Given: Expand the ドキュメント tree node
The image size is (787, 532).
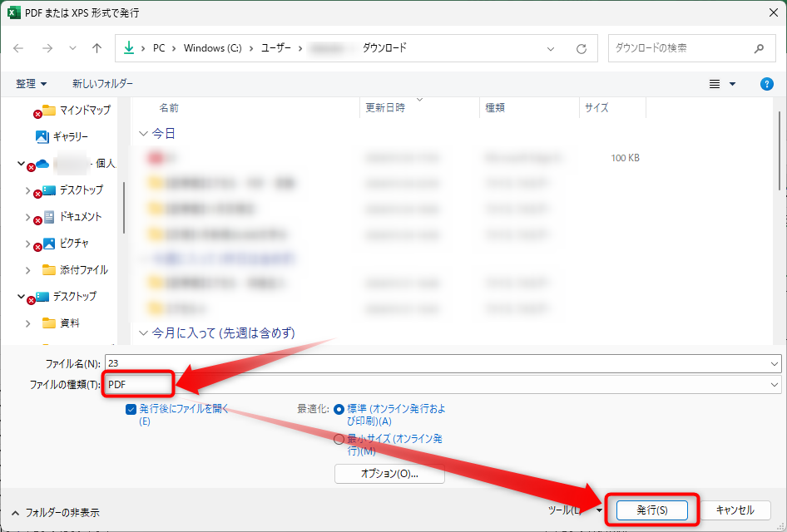Looking at the screenshot, I should [x=27, y=217].
